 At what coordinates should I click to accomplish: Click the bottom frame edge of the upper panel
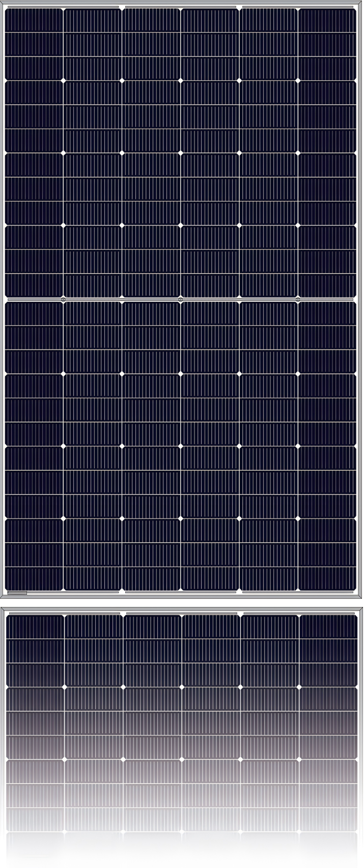pyautogui.click(x=181, y=597)
